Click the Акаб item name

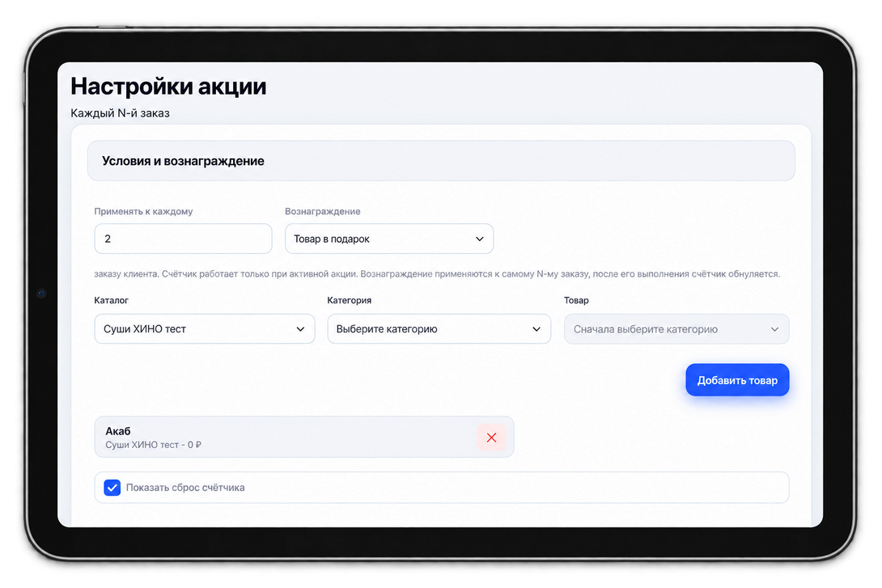pyautogui.click(x=118, y=431)
